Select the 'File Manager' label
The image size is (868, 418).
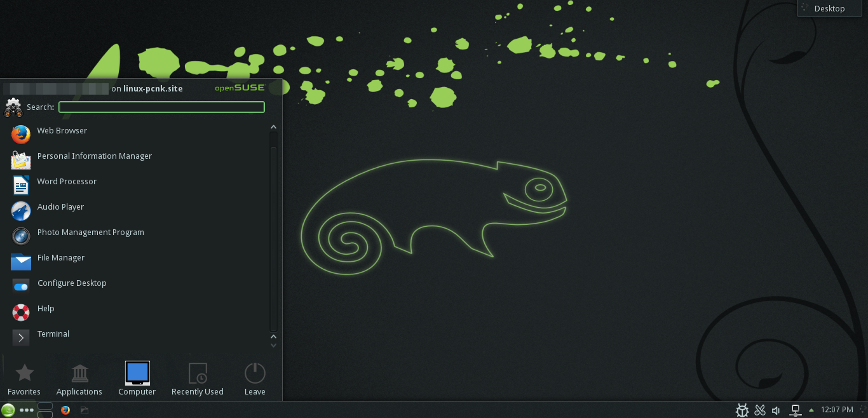pos(61,257)
